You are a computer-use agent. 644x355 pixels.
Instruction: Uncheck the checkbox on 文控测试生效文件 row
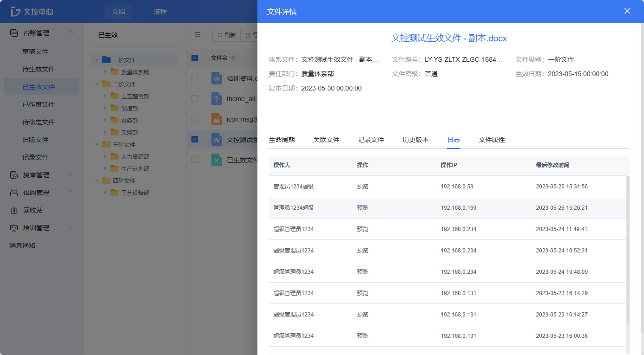(x=194, y=139)
